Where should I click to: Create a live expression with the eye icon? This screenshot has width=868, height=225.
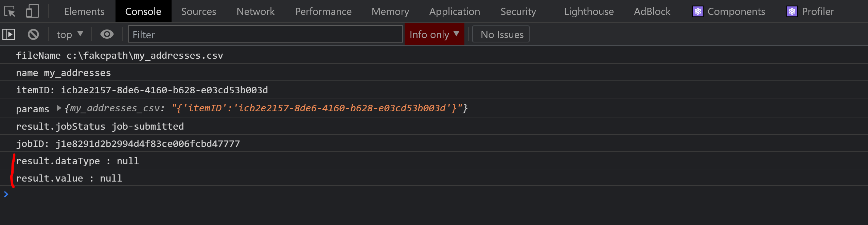pos(107,34)
